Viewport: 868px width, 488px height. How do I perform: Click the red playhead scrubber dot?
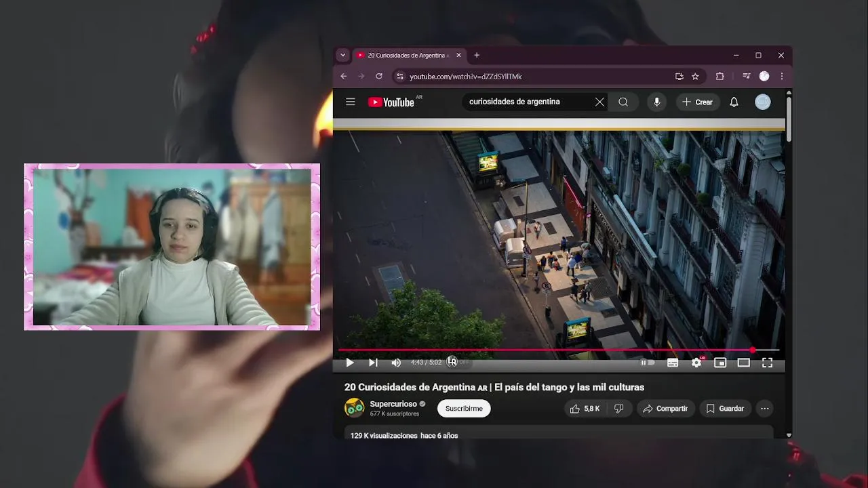753,350
